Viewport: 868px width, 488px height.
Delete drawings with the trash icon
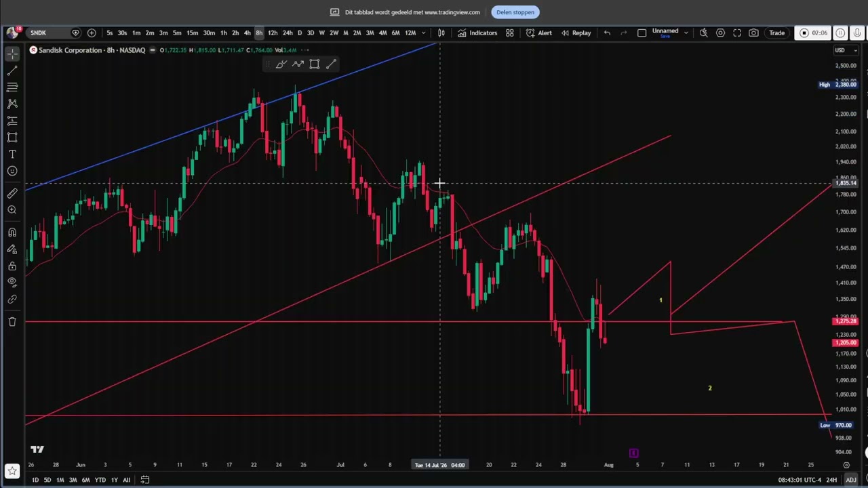coord(12,321)
